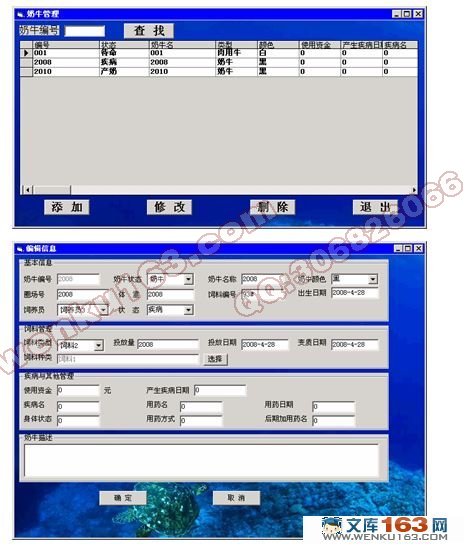Click the 肉用牛 type cell in the table
The width and height of the screenshot is (469, 547).
(237, 53)
